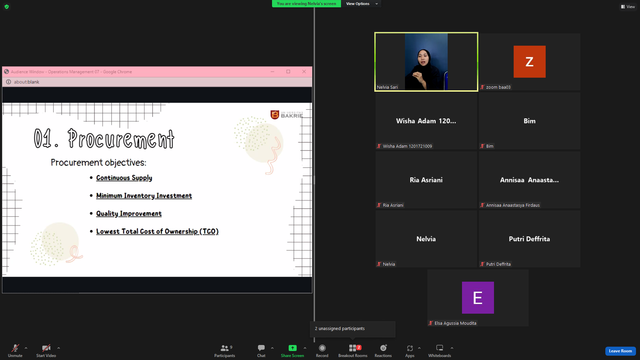This screenshot has height=360, width=640.
Task: Open the View layout menu
Action: (628, 7)
